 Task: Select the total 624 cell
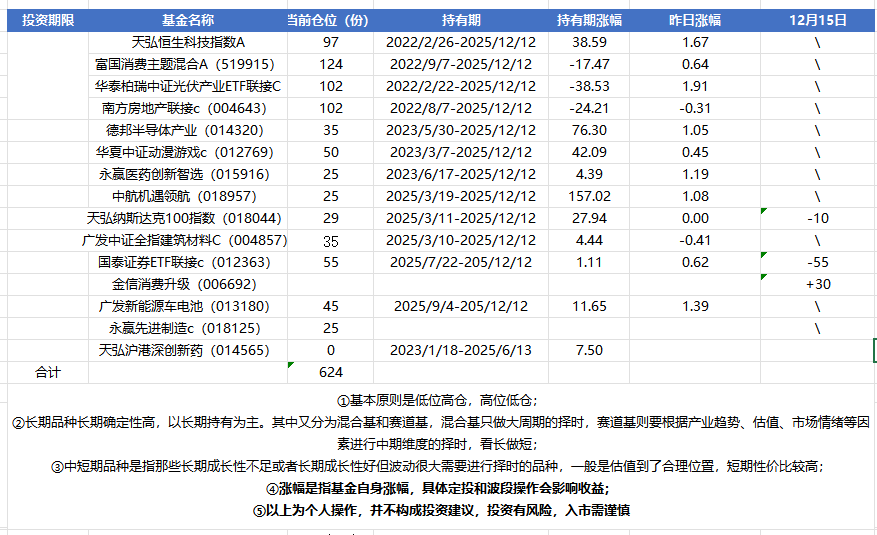pos(330,372)
